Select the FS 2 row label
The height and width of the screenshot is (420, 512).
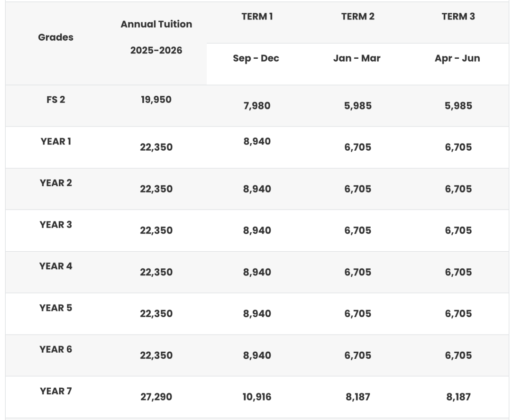coord(56,100)
